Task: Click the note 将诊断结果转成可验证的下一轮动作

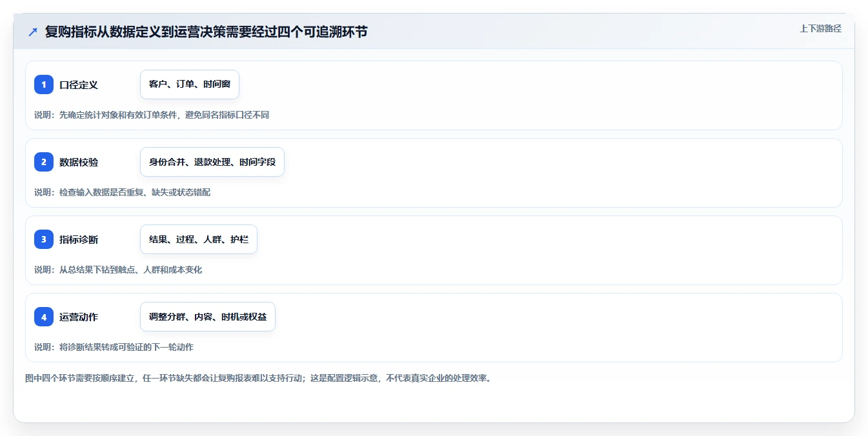Action: (x=114, y=347)
